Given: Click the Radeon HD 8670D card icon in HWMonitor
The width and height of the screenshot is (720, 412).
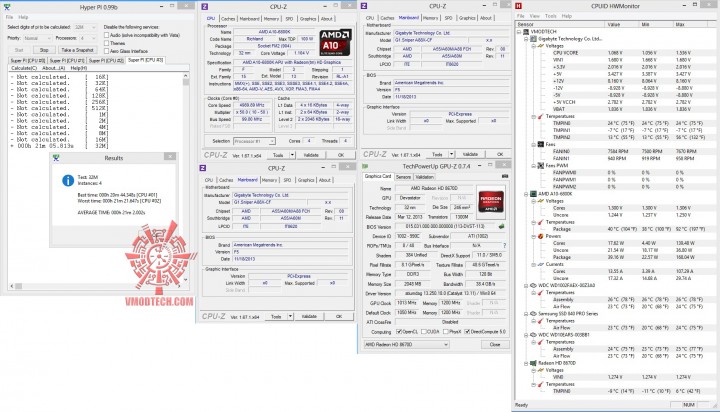Looking at the screenshot, I should (x=533, y=363).
